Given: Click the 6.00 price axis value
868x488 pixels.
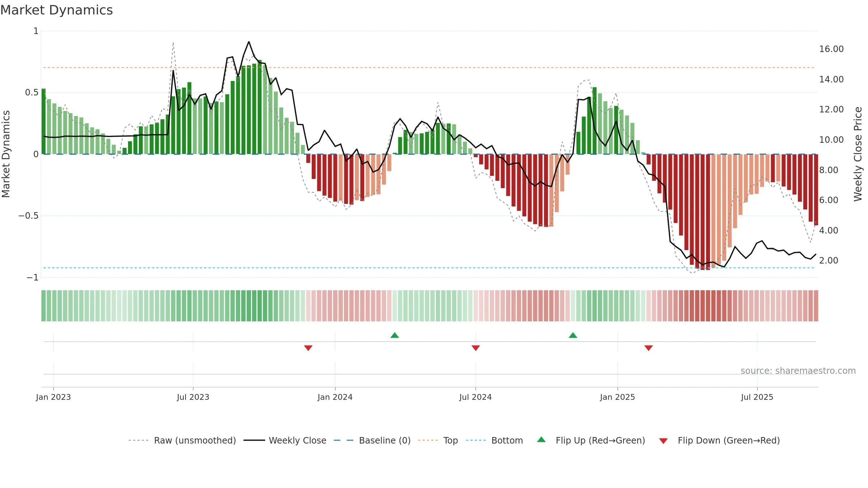Looking at the screenshot, I should point(829,200).
